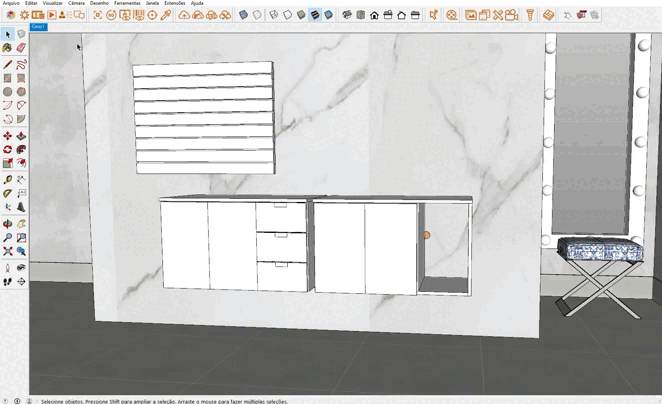Open the Arquivo menu
The height and width of the screenshot is (404, 662).
(11, 3)
